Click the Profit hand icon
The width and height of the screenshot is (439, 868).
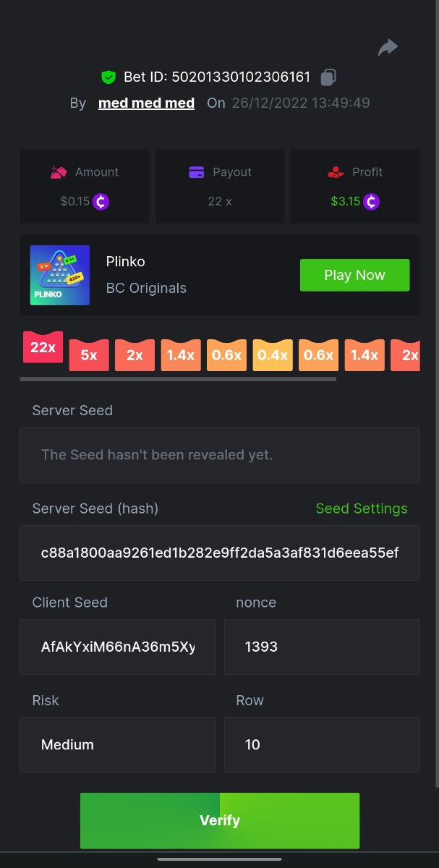tap(336, 172)
